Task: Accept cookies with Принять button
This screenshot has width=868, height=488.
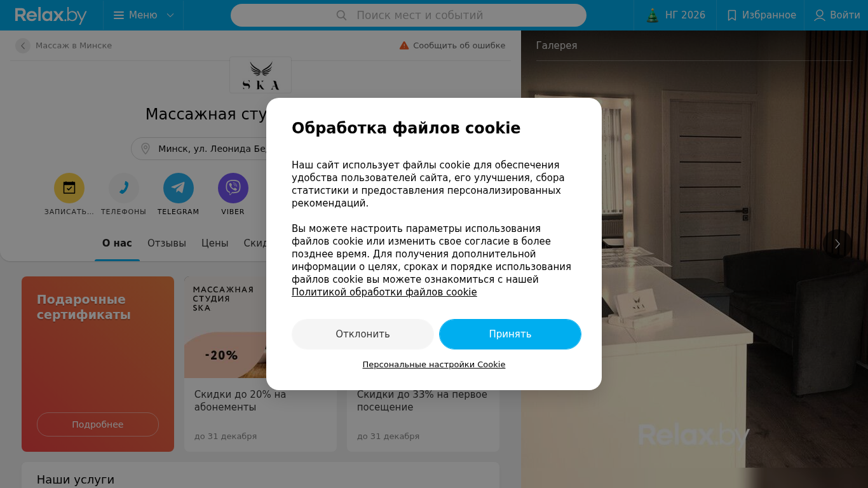Action: [x=510, y=334]
